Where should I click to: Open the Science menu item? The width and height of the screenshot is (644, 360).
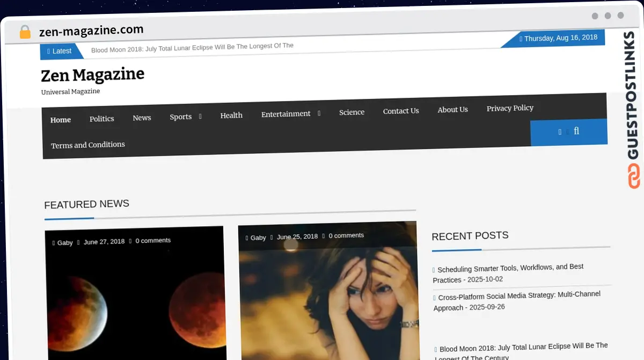352,112
